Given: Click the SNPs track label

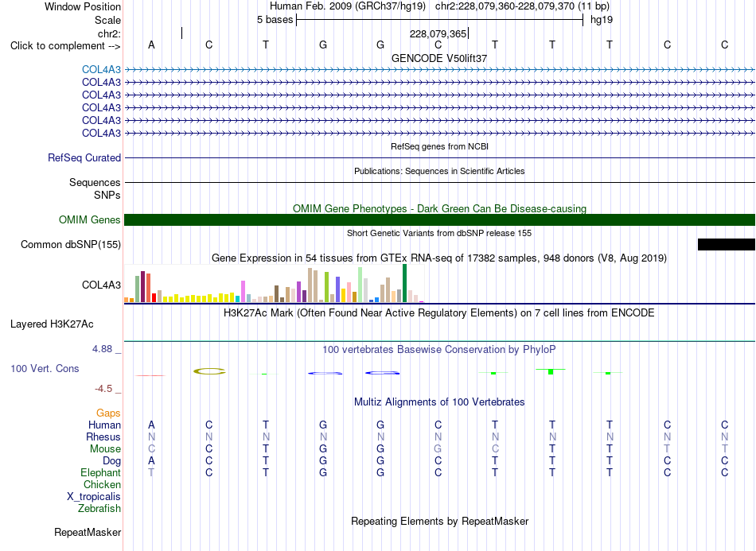Looking at the screenshot, I should pyautogui.click(x=107, y=195).
